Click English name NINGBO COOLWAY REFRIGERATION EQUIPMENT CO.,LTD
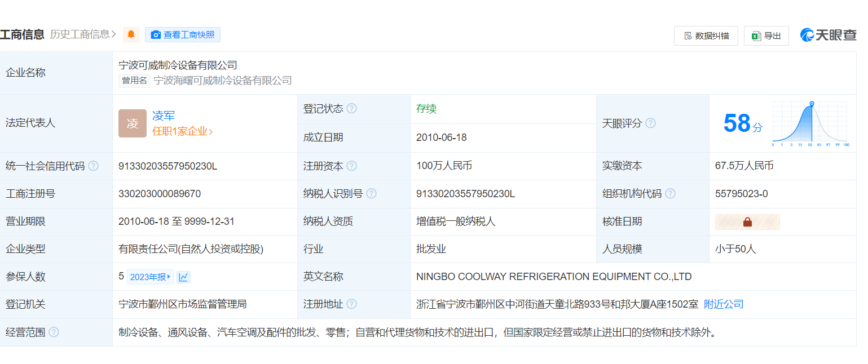This screenshot has width=868, height=364. click(554, 277)
